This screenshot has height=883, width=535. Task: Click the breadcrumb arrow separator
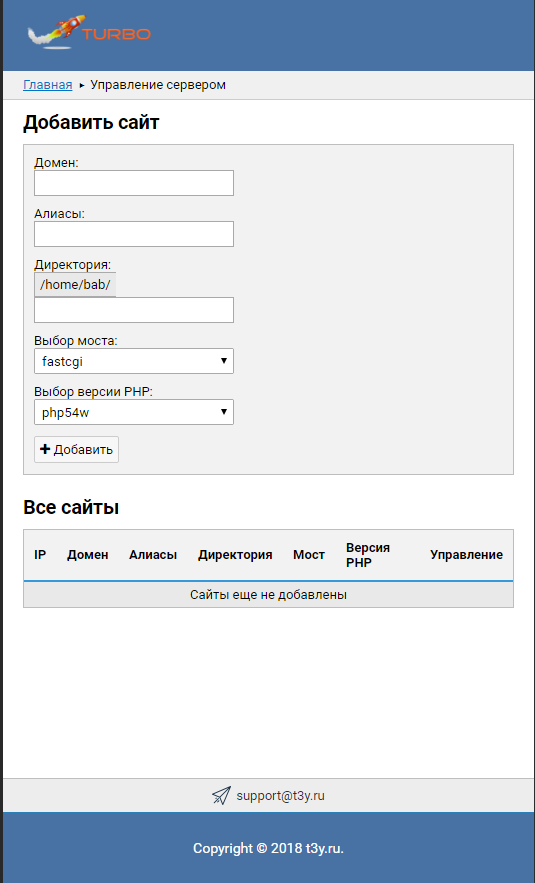click(82, 86)
